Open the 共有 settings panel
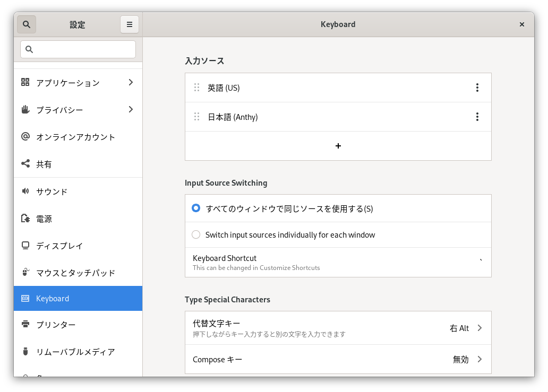This screenshot has width=548, height=392. tap(45, 164)
